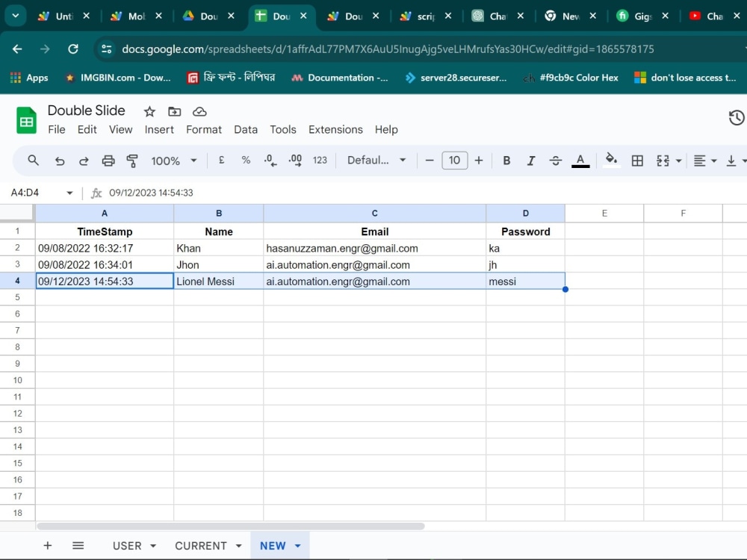Image resolution: width=747 pixels, height=560 pixels.
Task: Redo the last change
Action: pos(84,160)
